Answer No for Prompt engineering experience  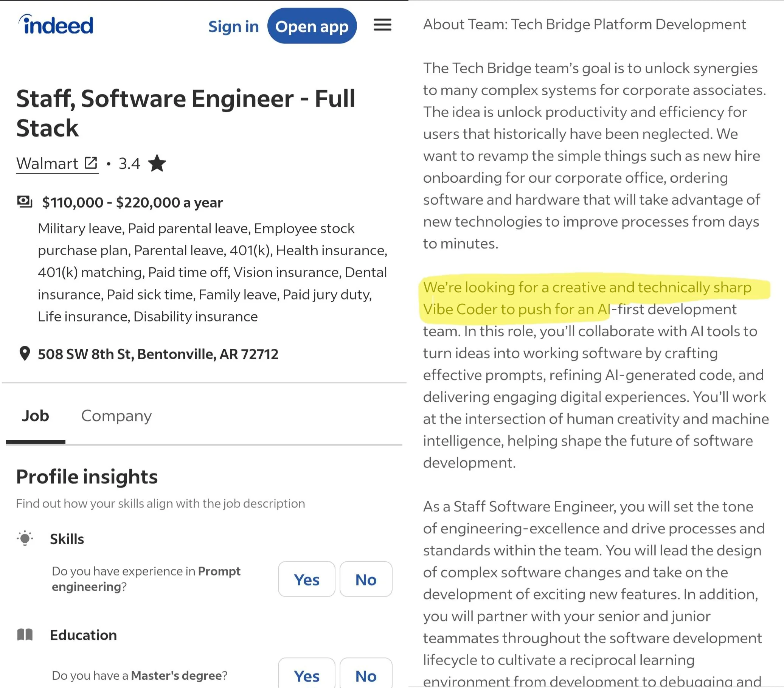366,579
